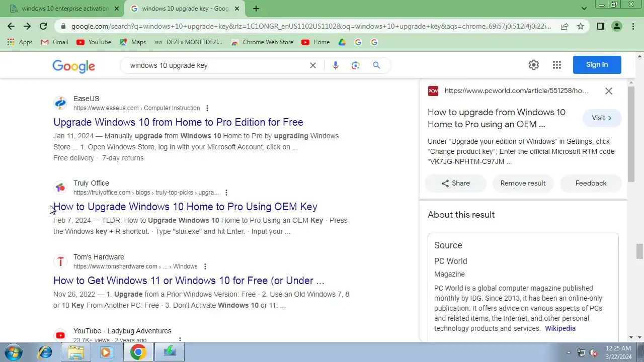Open Windows Media Player from taskbar
Viewport: 644px width, 362px height.
click(x=106, y=352)
